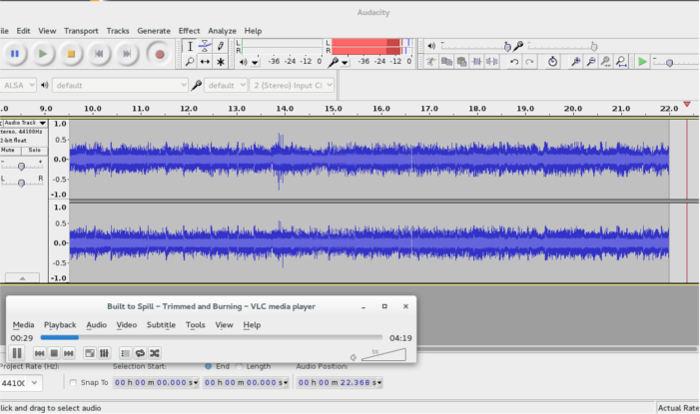Open the Audio Position time format arrow
The height and width of the screenshot is (414, 700).
click(x=379, y=383)
